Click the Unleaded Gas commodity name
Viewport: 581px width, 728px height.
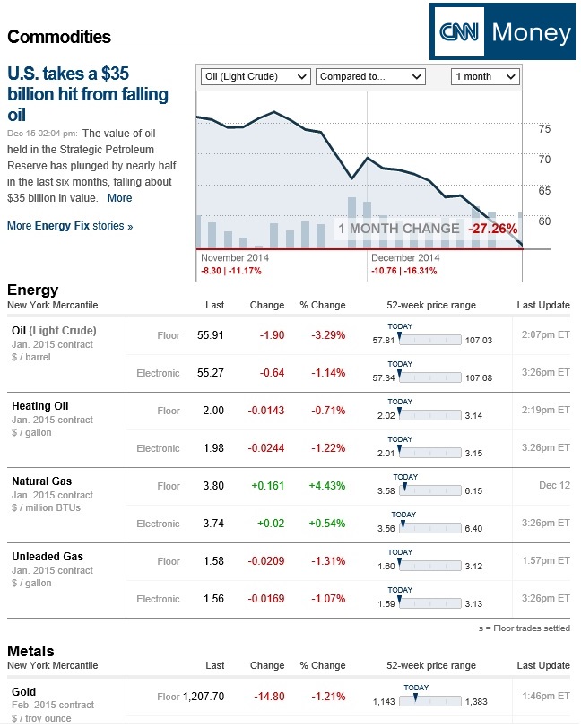point(45,557)
